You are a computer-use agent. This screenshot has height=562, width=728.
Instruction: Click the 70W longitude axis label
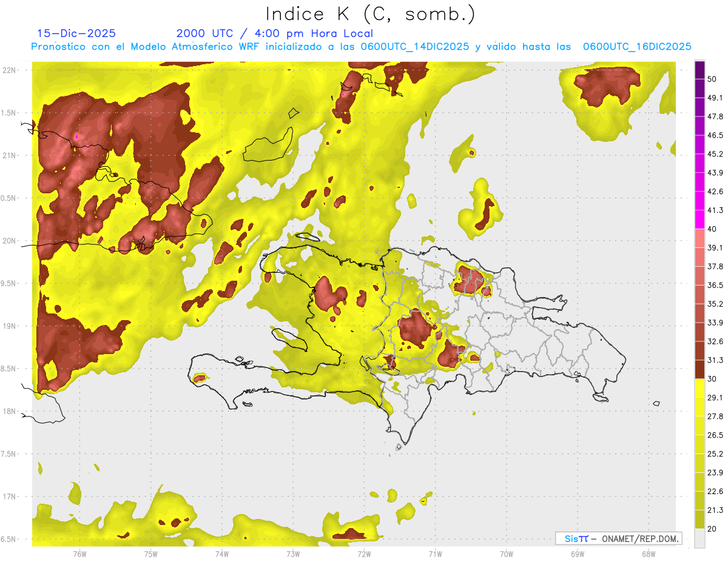(x=507, y=553)
